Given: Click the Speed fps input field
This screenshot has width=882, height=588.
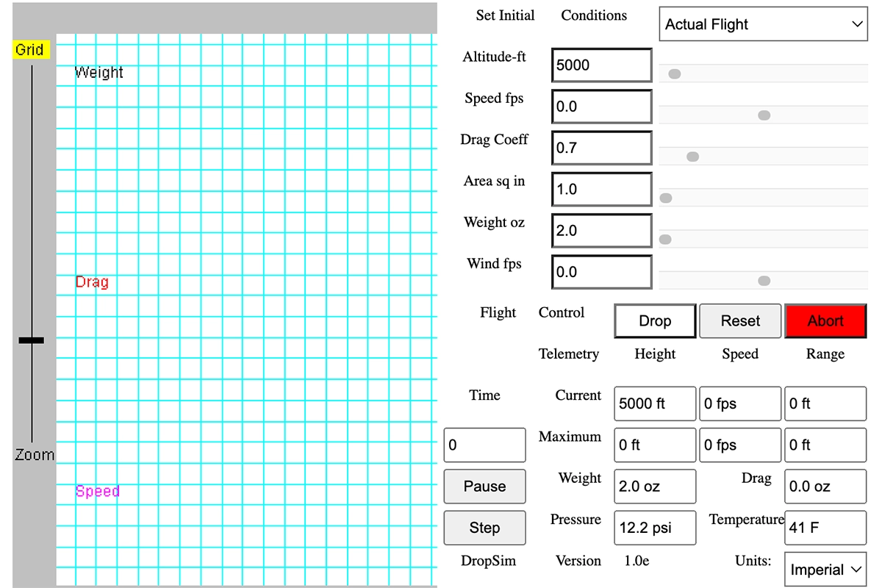Looking at the screenshot, I should (x=601, y=107).
